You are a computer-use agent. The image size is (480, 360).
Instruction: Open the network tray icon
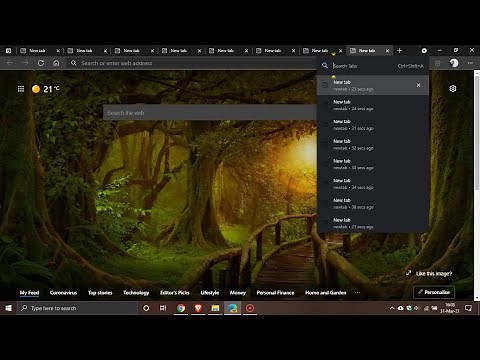pyautogui.click(x=426, y=308)
